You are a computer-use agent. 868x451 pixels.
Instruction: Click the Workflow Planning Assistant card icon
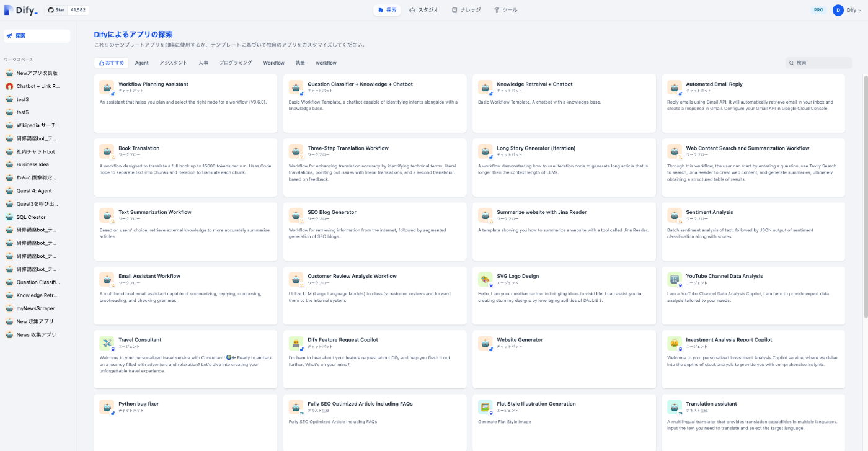[x=107, y=87]
